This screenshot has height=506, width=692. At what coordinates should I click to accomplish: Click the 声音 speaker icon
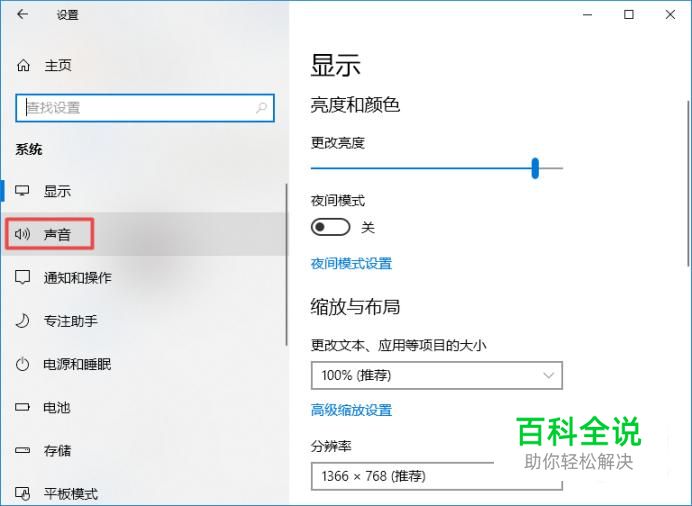(x=22, y=234)
